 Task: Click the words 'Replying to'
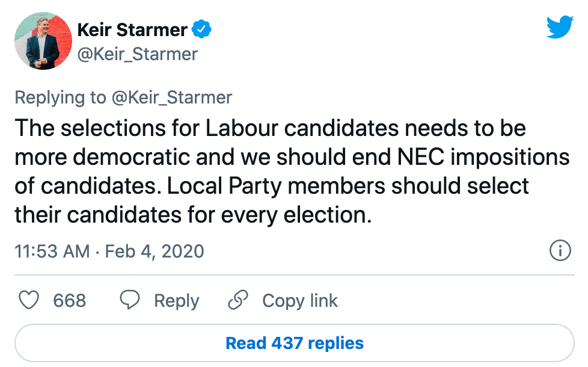[58, 97]
